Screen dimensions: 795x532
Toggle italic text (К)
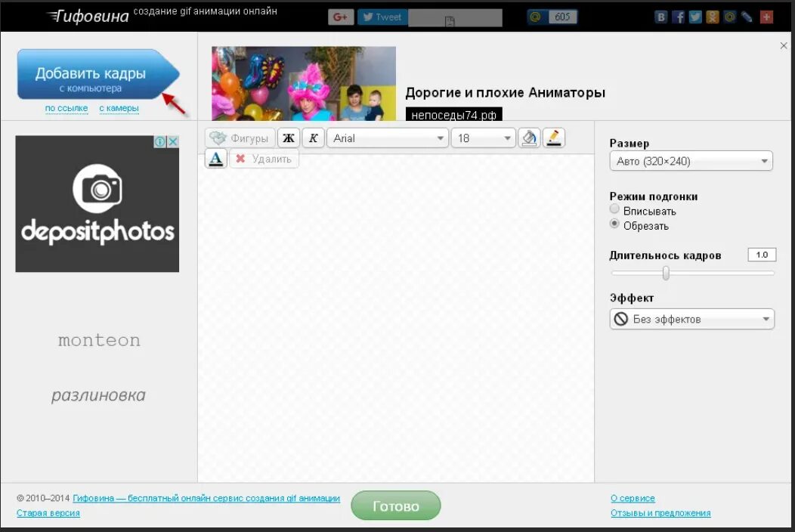pyautogui.click(x=314, y=138)
